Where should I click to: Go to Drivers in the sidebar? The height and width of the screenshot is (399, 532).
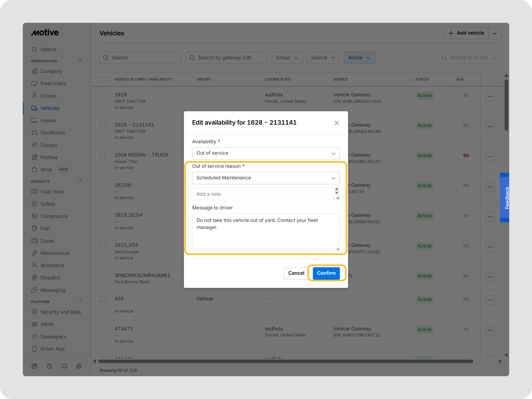pos(49,96)
